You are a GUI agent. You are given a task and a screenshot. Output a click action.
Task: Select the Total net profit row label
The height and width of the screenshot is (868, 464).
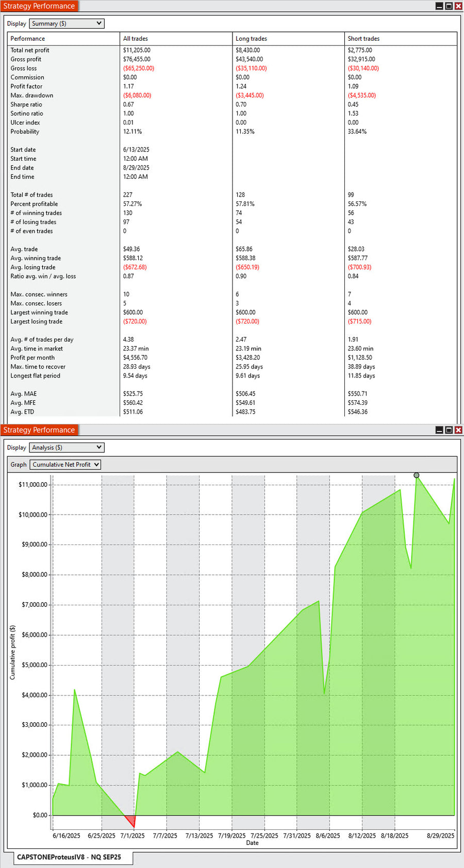tap(30, 50)
